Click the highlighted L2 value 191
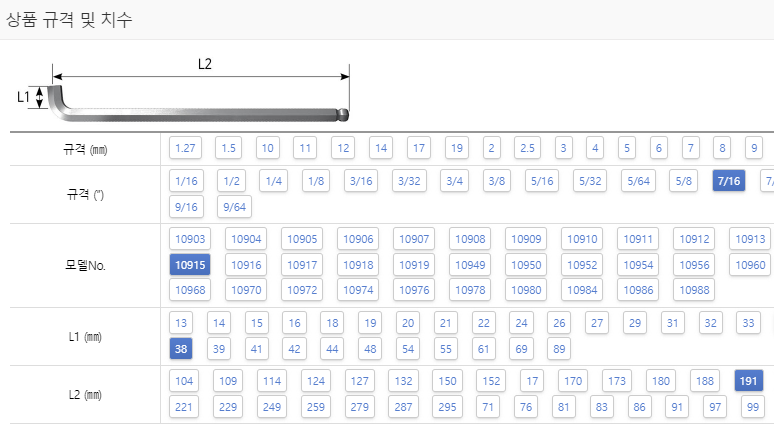Screen dimensions: 774x427 [748, 381]
